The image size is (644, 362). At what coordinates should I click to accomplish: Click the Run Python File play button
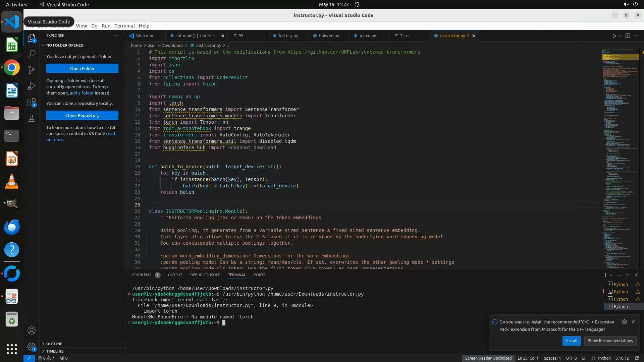coord(614,36)
